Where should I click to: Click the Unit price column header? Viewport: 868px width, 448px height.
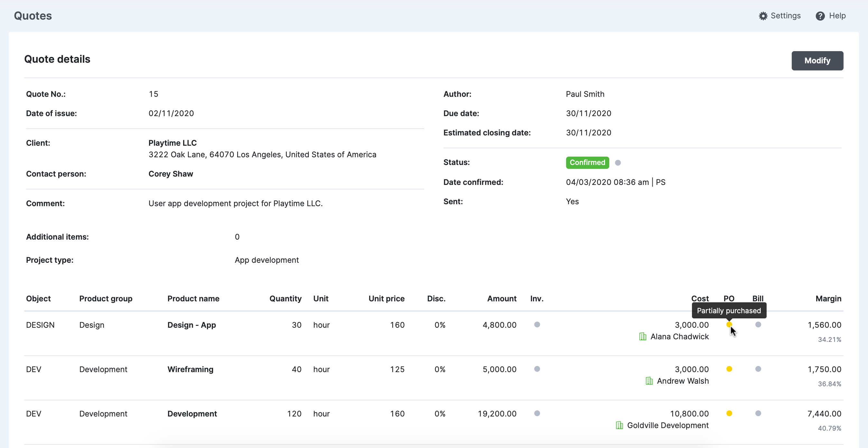coord(387,299)
